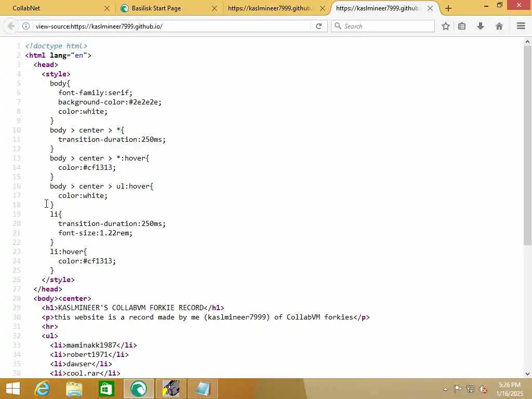Click the closing </style> tag

point(58,280)
